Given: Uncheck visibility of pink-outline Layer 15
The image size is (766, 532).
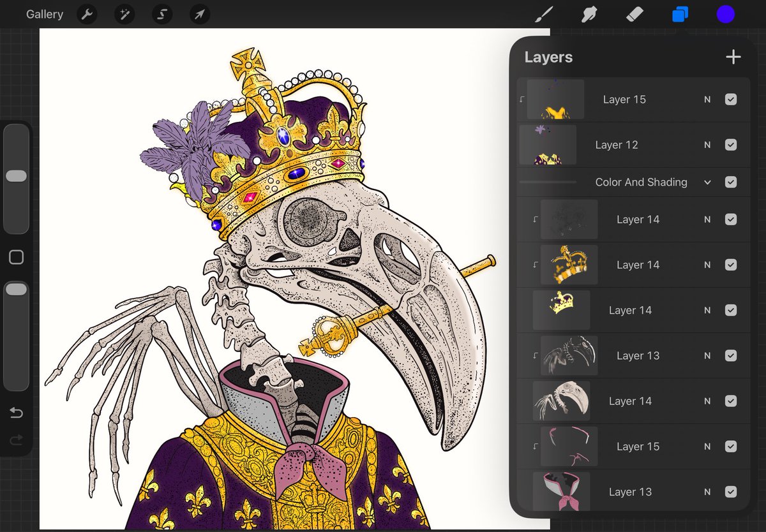Looking at the screenshot, I should 731,447.
